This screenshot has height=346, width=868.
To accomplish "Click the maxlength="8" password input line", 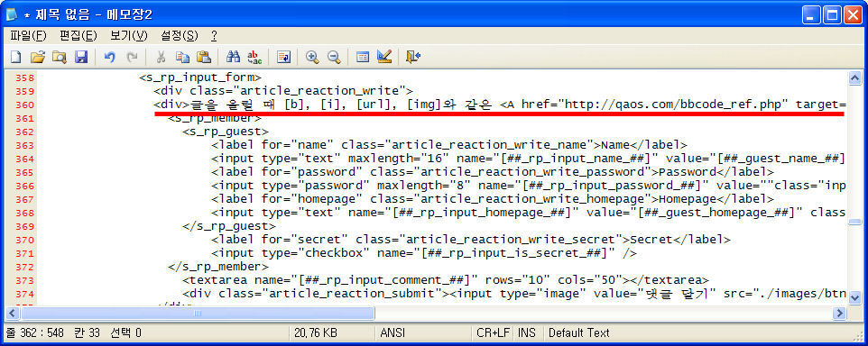I will point(528,186).
